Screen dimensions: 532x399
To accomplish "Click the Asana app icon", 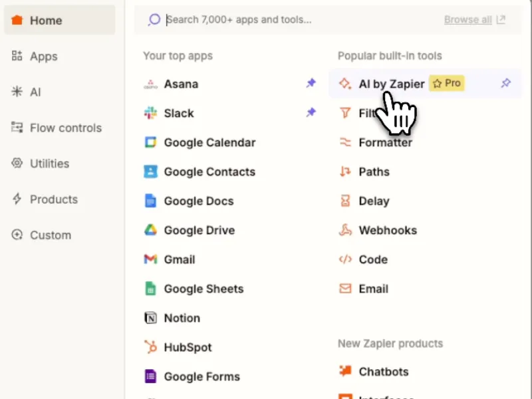I will pyautogui.click(x=151, y=84).
